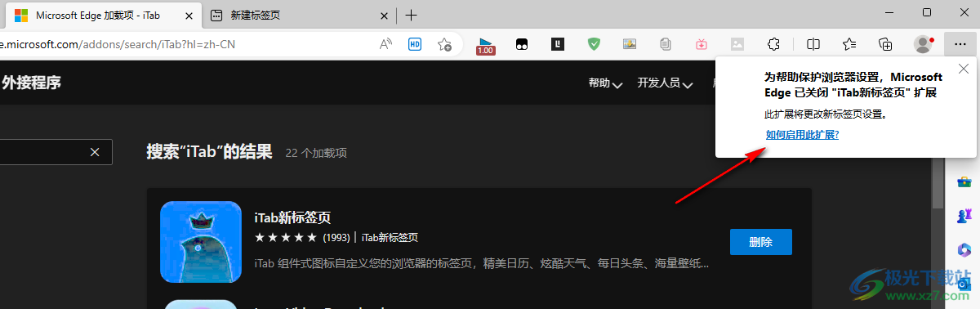Add this page to favorites star icon
The height and width of the screenshot is (309, 980).
coord(444,44)
